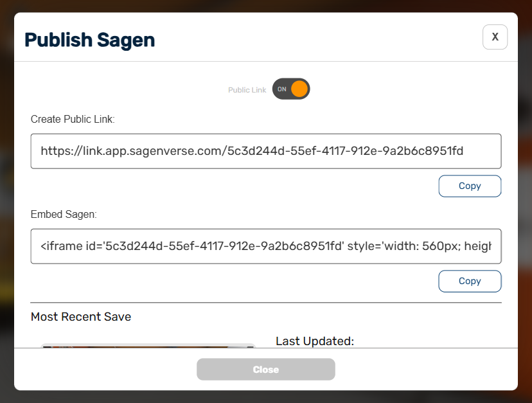Open the Most Recent Save thumbnail
Image resolution: width=532 pixels, height=403 pixels.
click(x=148, y=347)
